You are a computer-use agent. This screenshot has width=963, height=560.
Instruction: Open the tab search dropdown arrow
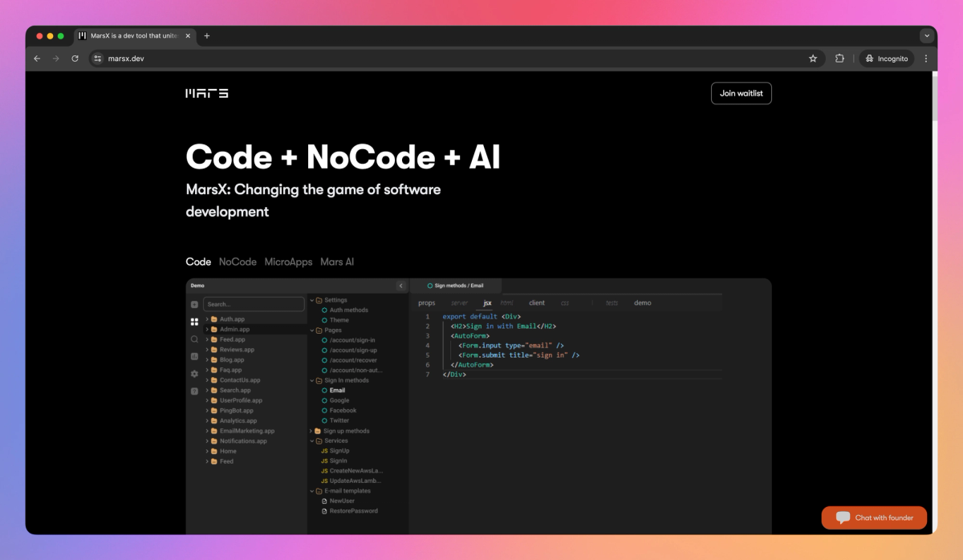click(927, 36)
